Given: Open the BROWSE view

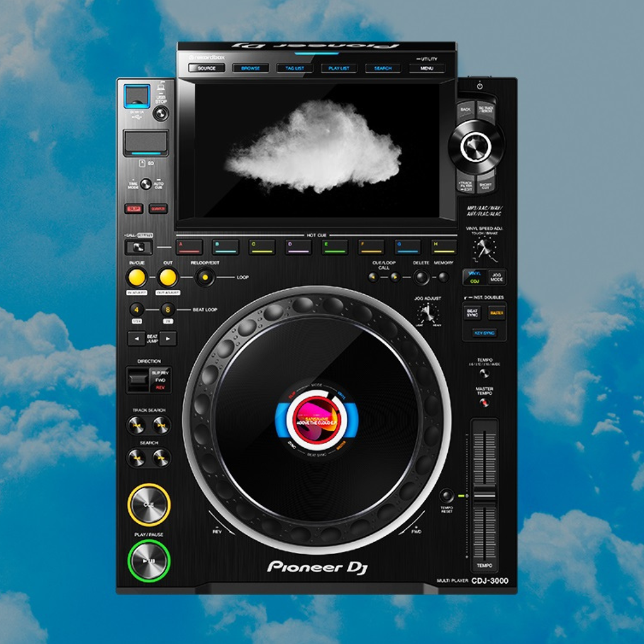Looking at the screenshot, I should [250, 68].
